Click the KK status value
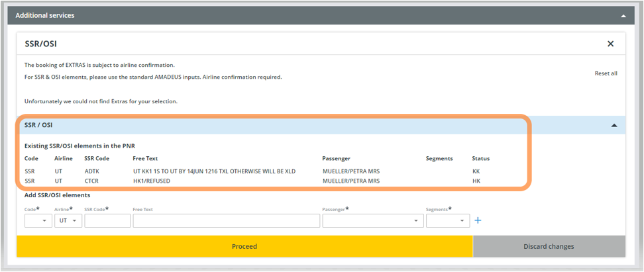This screenshot has width=644, height=272. (476, 171)
